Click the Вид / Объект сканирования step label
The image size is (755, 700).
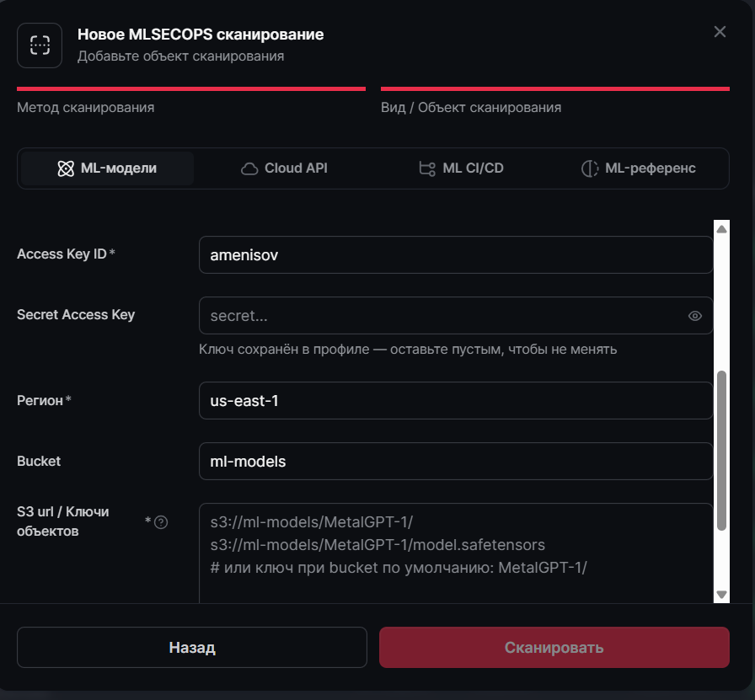[471, 107]
